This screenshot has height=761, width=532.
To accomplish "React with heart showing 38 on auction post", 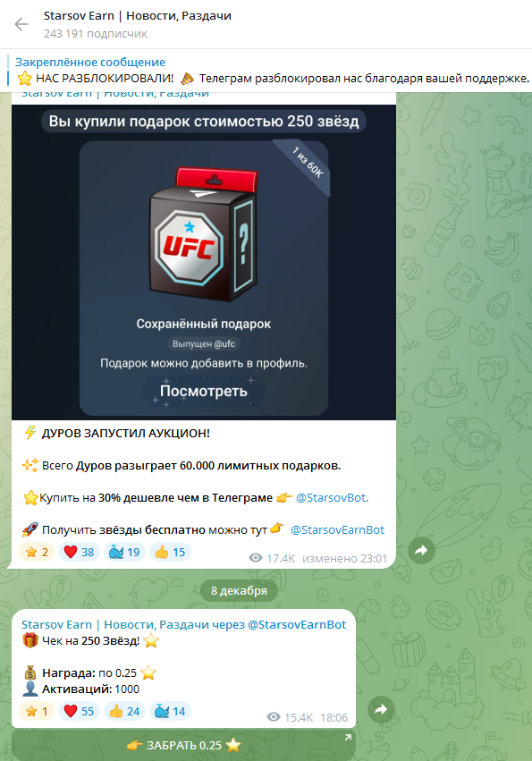I will [80, 552].
